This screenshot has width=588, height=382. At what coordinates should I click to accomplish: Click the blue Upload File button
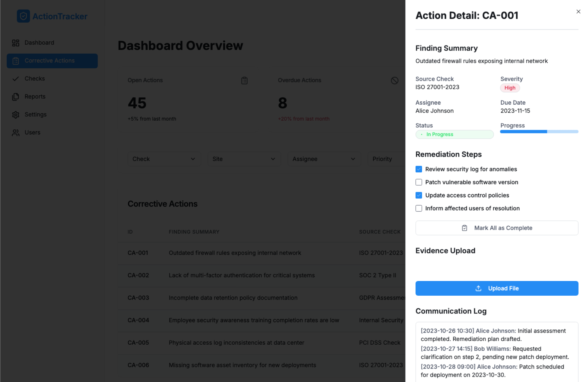click(496, 288)
